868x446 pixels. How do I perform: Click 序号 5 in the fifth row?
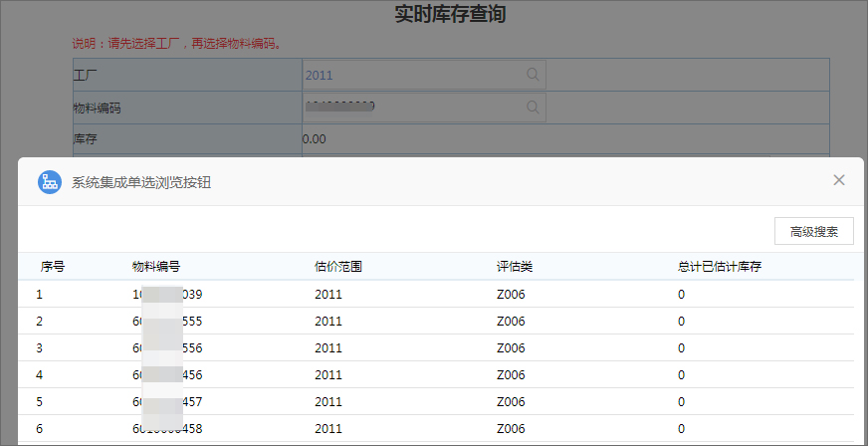click(39, 402)
